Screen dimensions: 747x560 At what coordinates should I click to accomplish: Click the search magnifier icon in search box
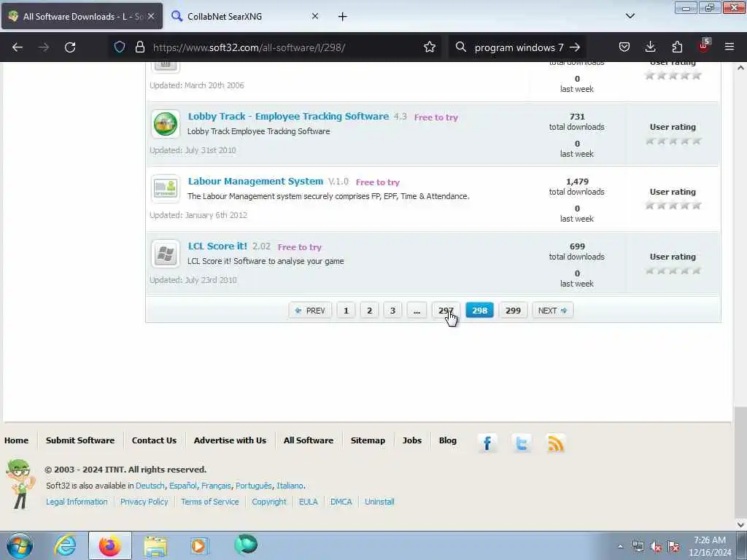[x=461, y=47]
